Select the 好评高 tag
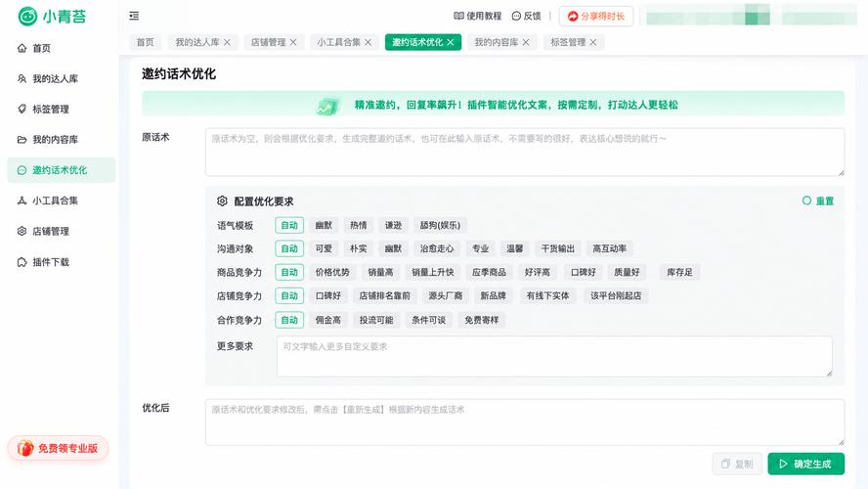Screen dimensions: 868x489 click(538, 273)
